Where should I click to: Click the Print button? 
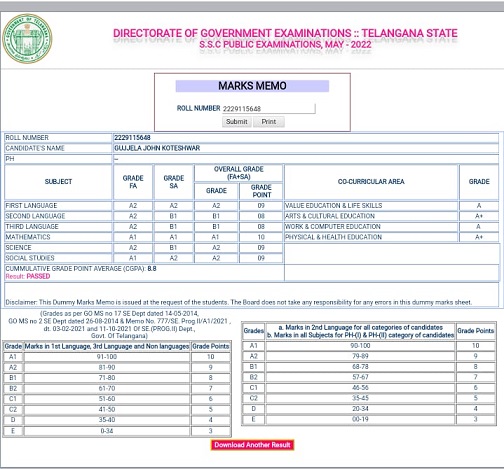click(269, 122)
